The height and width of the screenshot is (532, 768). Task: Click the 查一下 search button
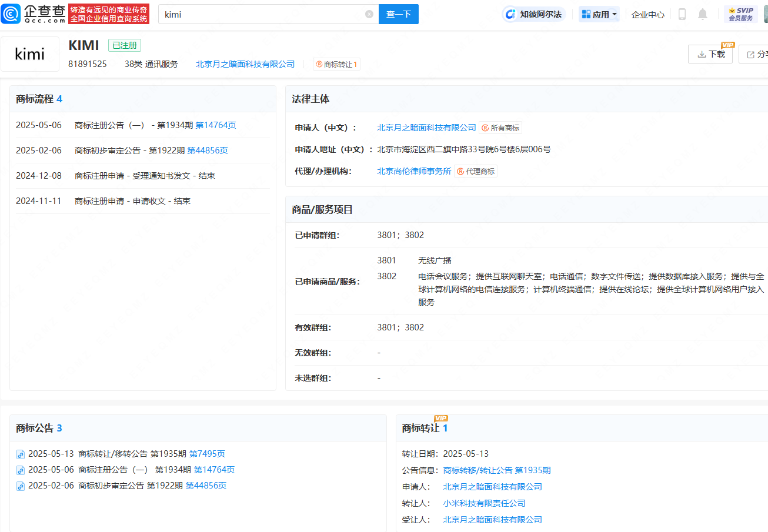click(398, 14)
